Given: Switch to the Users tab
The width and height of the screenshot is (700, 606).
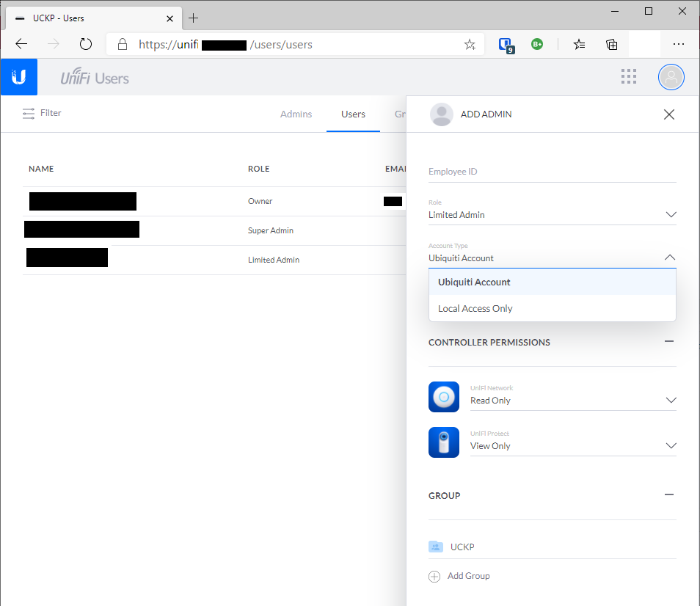Looking at the screenshot, I should click(353, 114).
